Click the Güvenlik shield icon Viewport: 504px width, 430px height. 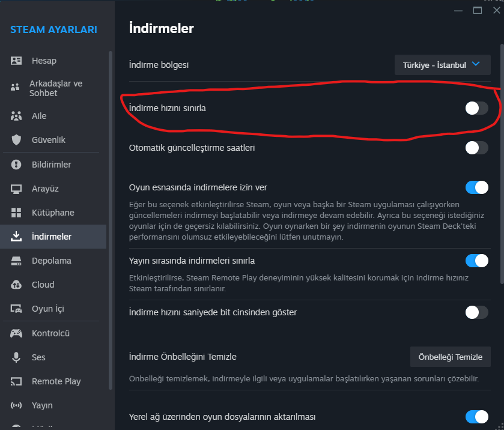(16, 140)
